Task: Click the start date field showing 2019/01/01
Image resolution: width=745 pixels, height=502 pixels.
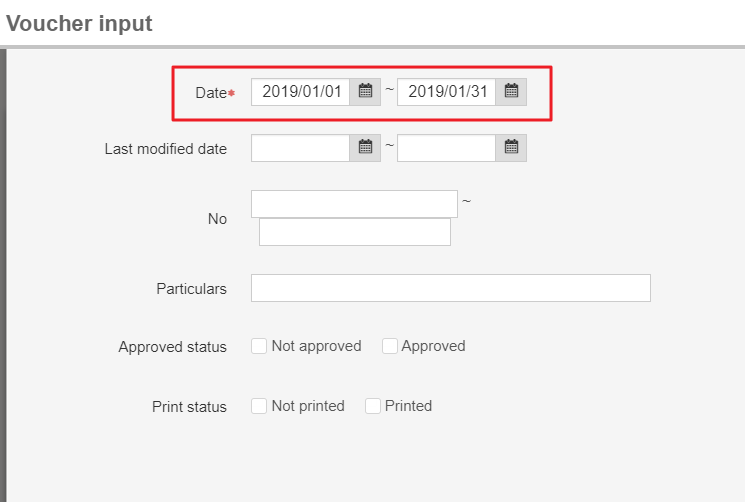Action: tap(301, 92)
